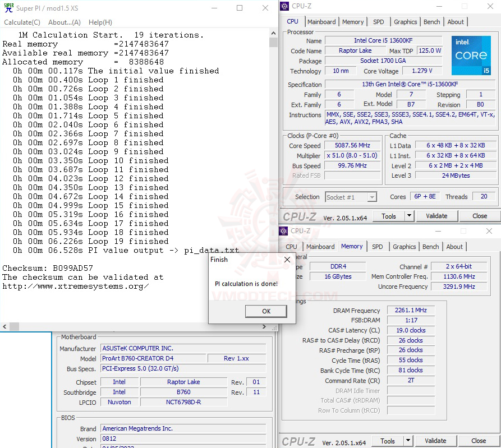The image size is (501, 448).
Task: Click Validate button in top CPU-Z window
Action: [436, 216]
